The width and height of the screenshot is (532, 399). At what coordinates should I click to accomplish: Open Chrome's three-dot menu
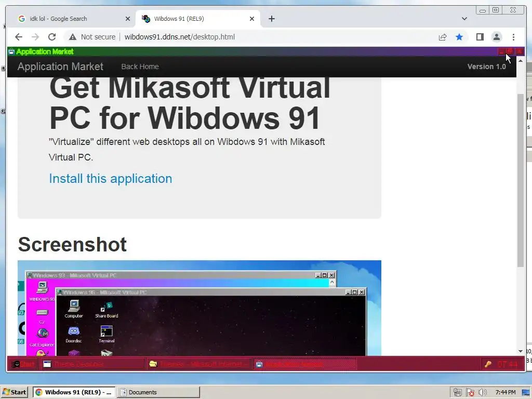point(513,37)
